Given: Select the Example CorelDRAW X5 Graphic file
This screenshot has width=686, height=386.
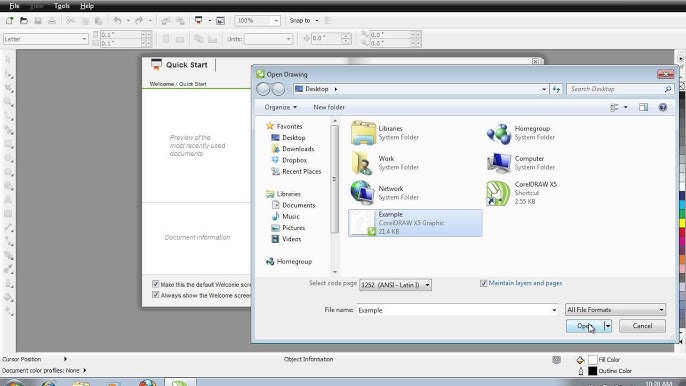Looking at the screenshot, I should 415,223.
